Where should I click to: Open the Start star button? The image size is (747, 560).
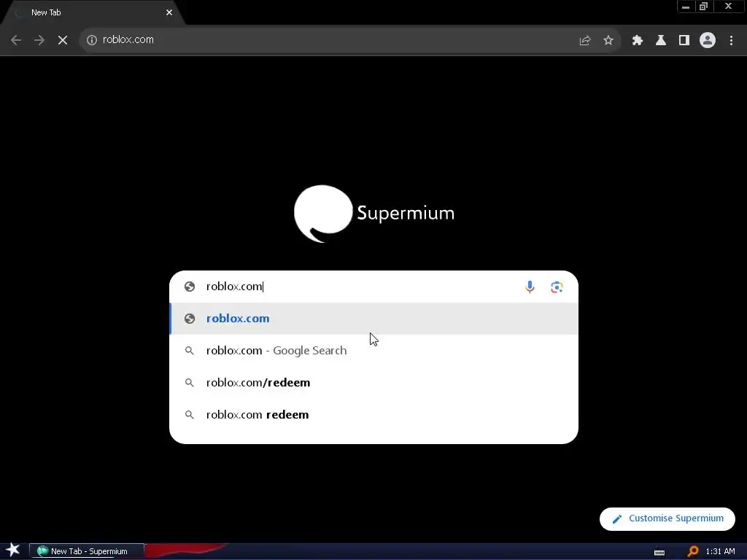[x=13, y=551]
